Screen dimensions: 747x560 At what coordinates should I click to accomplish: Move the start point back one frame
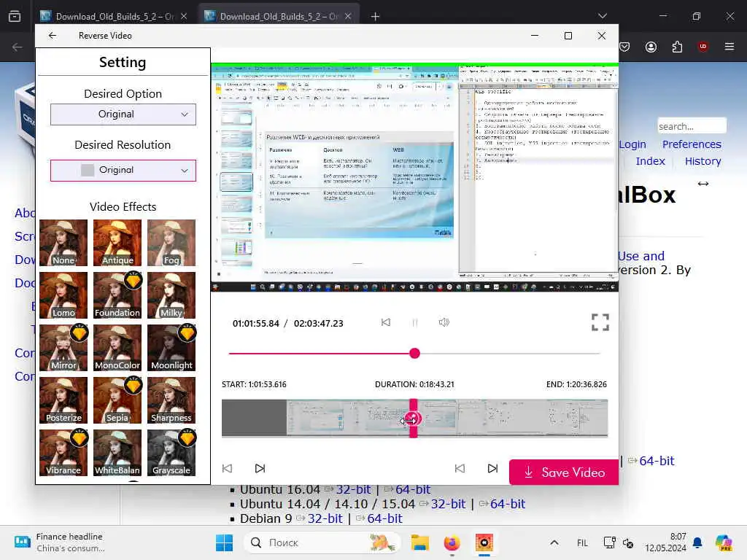(228, 469)
